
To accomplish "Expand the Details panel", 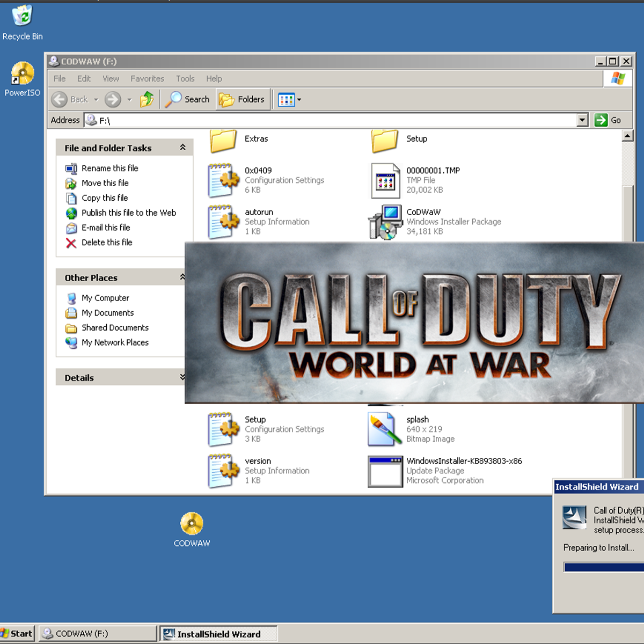I will [182, 377].
